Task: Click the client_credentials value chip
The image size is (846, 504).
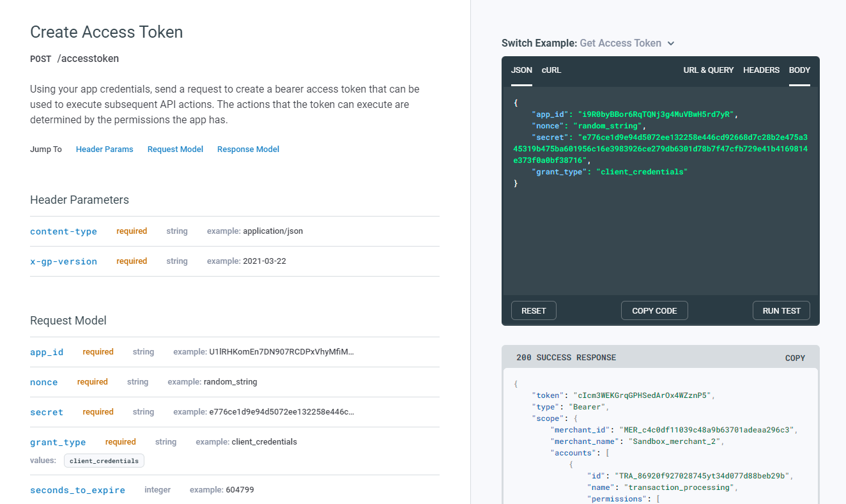Action: click(x=104, y=461)
